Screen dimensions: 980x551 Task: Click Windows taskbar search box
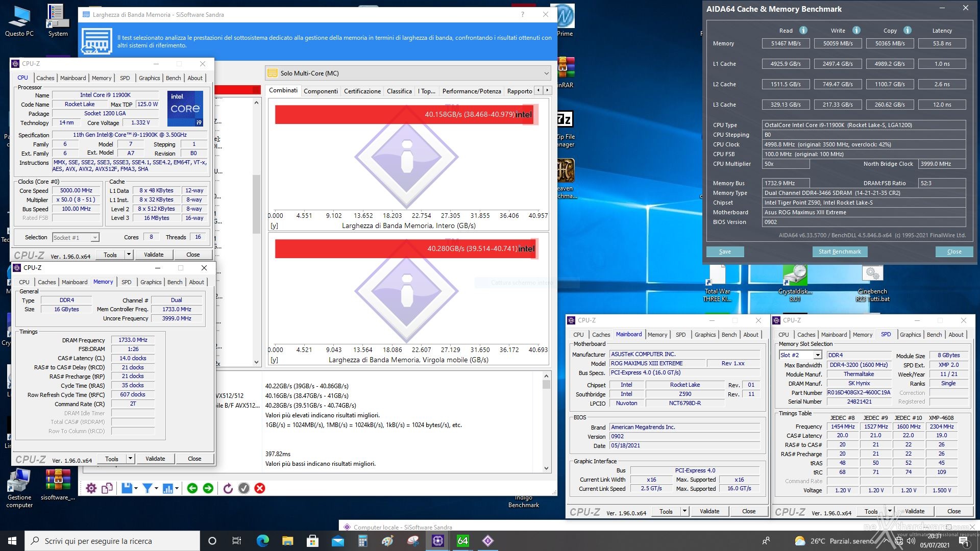coord(112,541)
